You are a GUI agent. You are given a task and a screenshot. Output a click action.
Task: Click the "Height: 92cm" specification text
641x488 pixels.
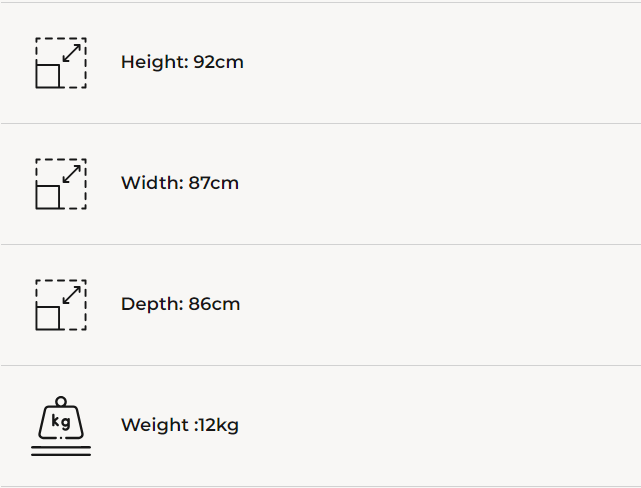(x=182, y=62)
